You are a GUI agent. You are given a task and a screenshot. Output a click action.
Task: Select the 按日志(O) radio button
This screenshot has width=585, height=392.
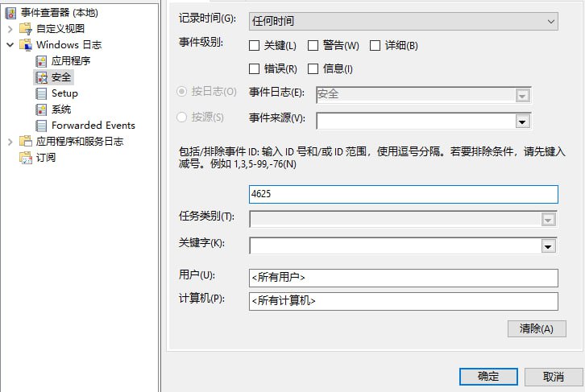181,92
